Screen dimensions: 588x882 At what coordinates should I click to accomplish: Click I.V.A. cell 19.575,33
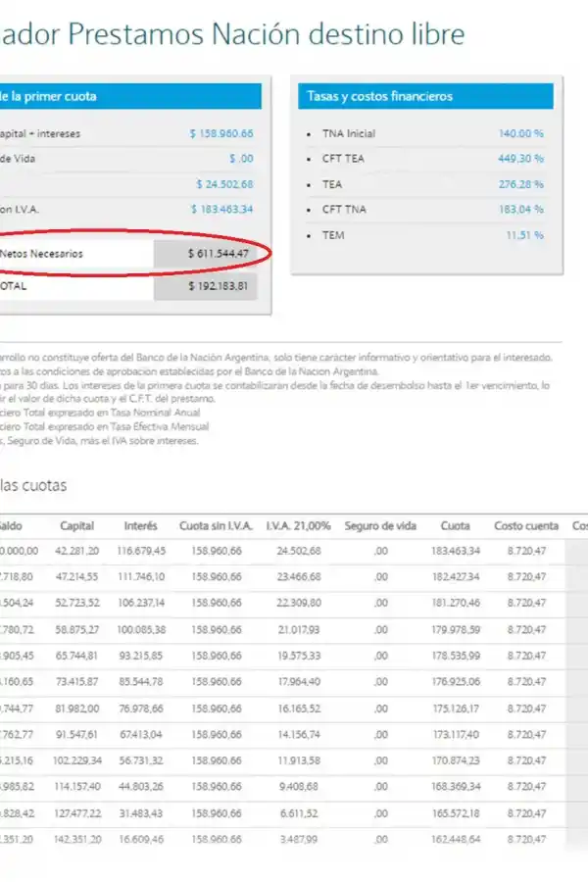[x=299, y=656]
